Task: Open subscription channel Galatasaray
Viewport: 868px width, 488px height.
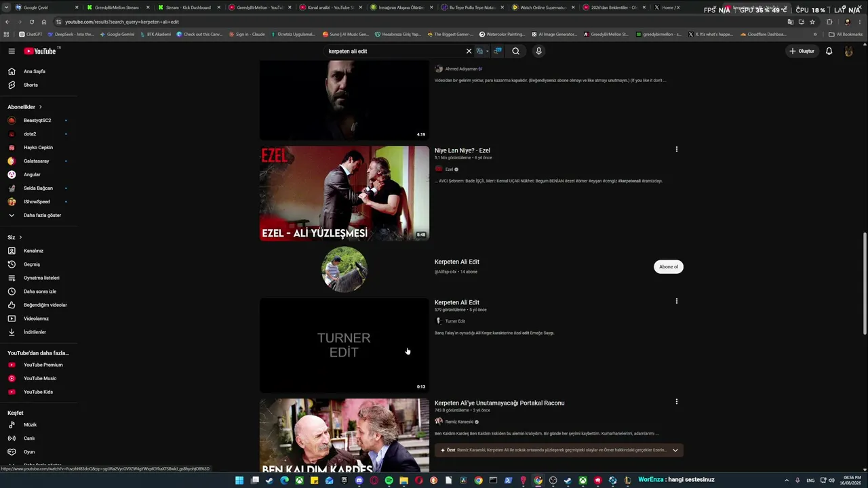Action: click(37, 161)
